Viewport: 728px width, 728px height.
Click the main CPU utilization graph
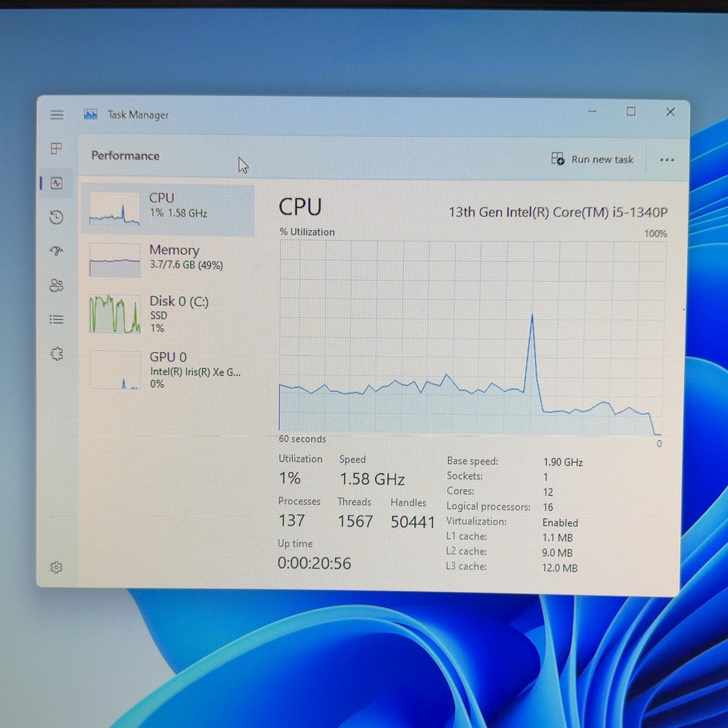[471, 337]
